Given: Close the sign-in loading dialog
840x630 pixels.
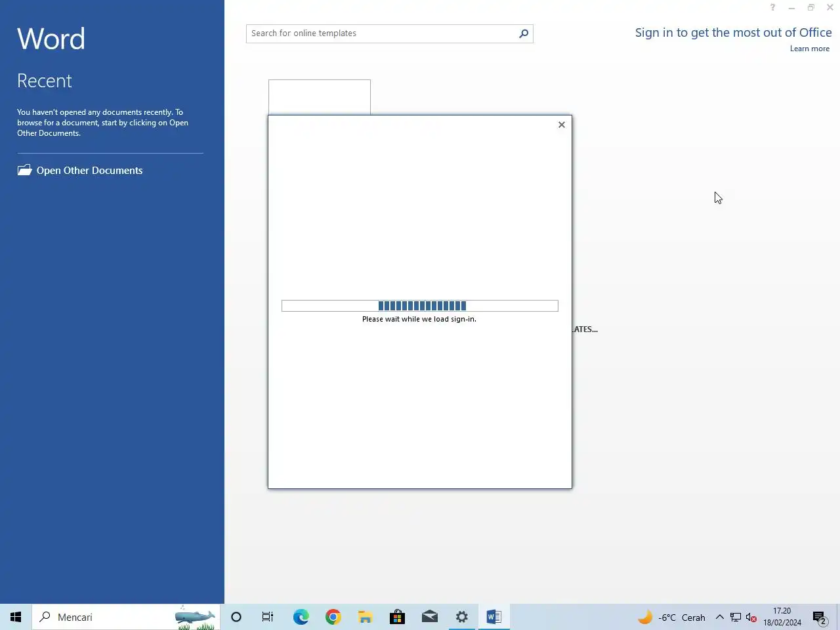Looking at the screenshot, I should 562,125.
